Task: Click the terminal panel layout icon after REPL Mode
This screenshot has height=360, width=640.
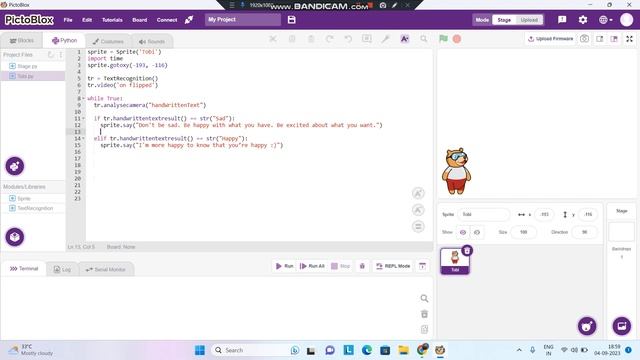Action: click(x=422, y=266)
